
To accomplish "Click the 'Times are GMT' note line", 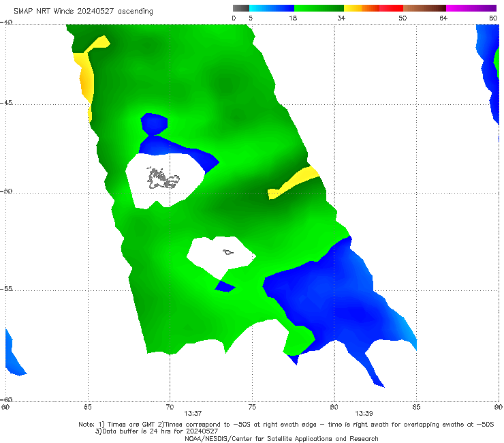I will [x=286, y=425].
